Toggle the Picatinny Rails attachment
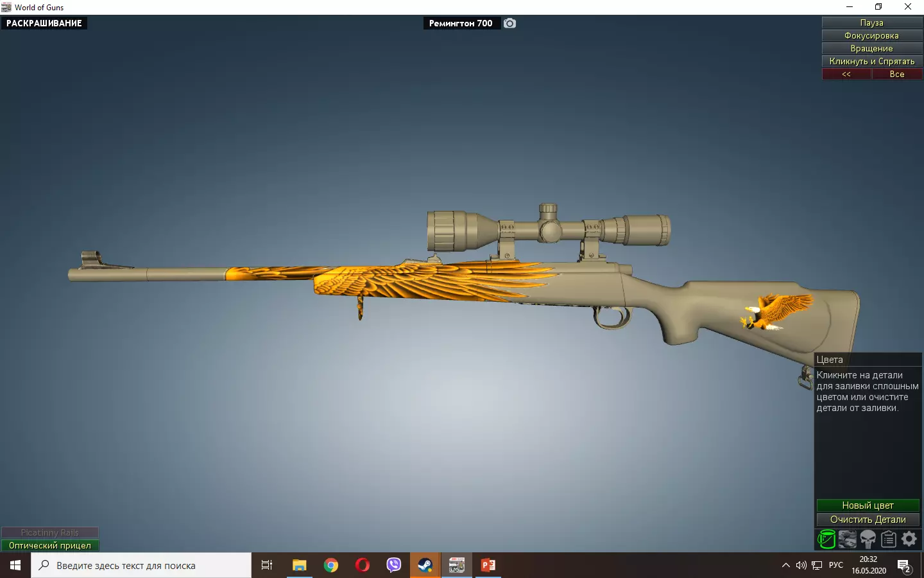924x578 pixels. click(50, 532)
